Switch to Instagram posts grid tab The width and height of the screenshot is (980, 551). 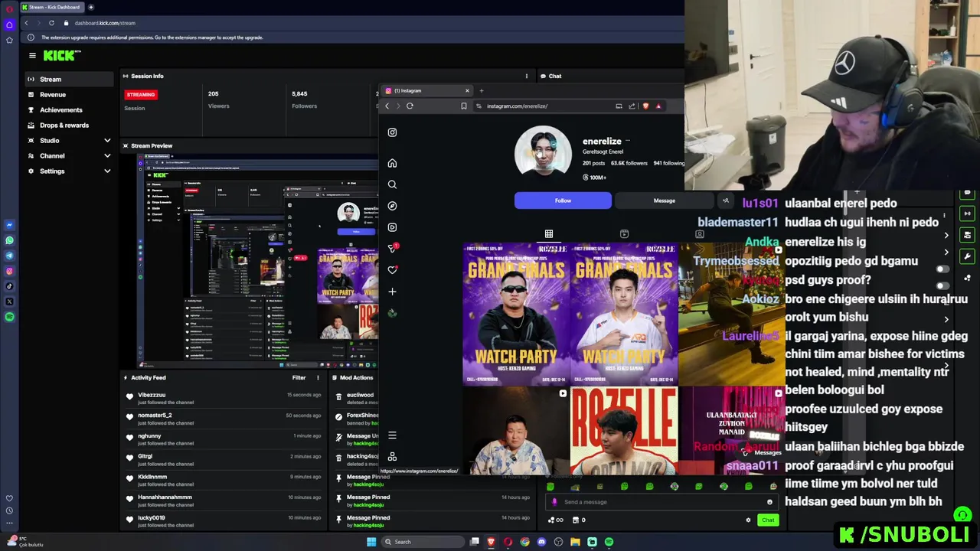click(548, 233)
